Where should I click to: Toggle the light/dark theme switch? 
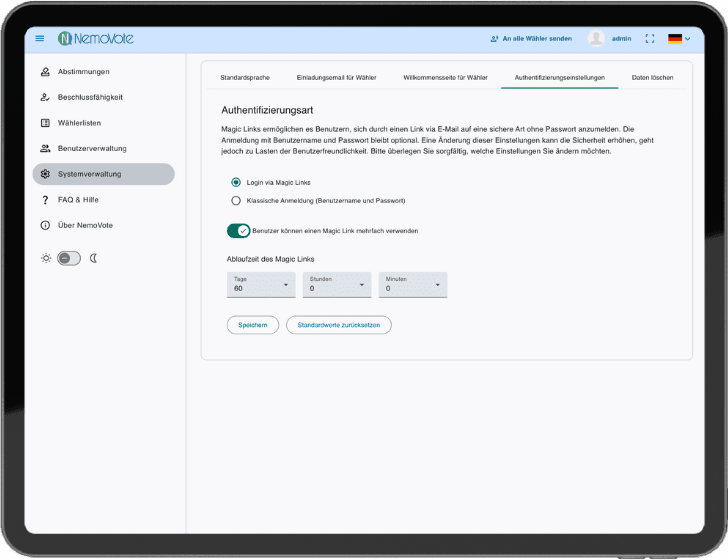pos(69,258)
